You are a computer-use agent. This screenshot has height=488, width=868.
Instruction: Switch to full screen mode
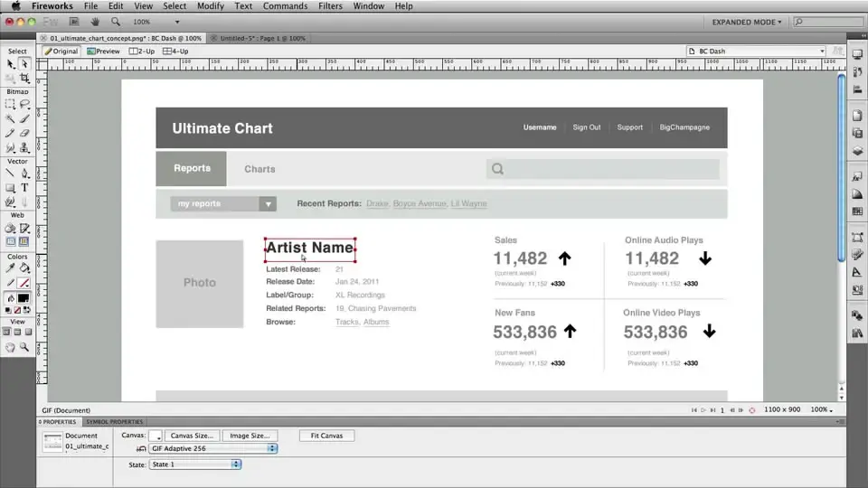tap(28, 332)
